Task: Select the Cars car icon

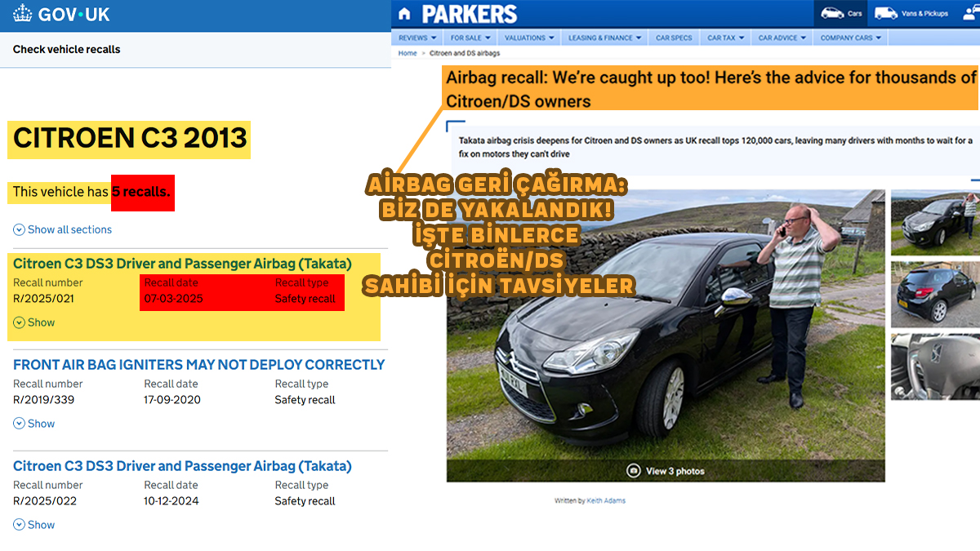Action: coord(832,13)
